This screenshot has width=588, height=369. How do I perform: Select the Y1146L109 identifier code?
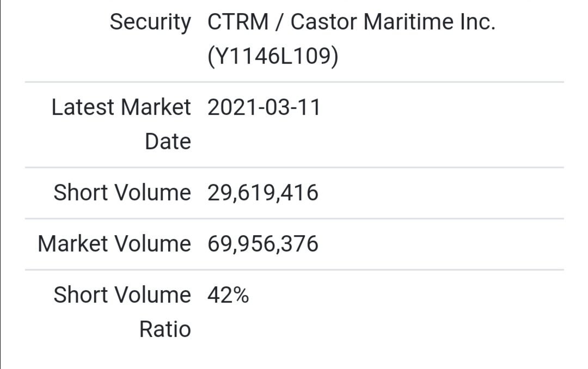(x=273, y=57)
